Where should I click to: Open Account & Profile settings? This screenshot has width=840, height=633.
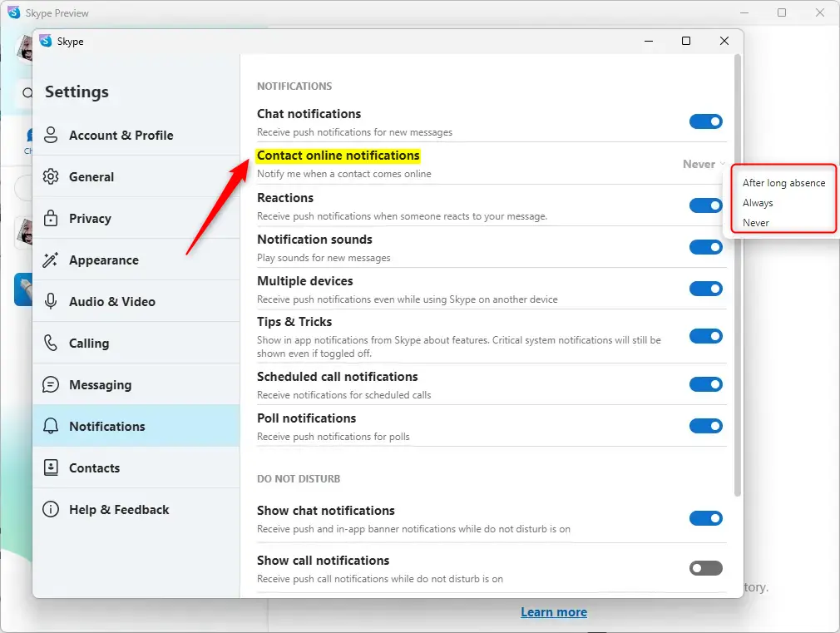[x=136, y=135]
